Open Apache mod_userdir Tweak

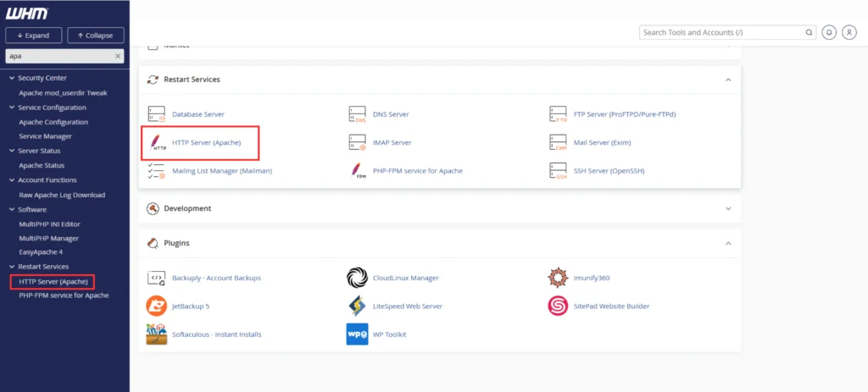63,93
